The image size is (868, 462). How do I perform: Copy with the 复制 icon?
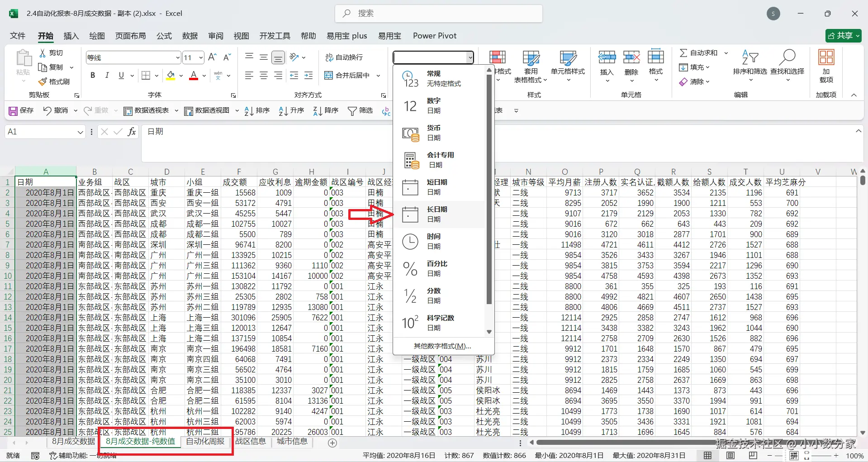point(43,67)
